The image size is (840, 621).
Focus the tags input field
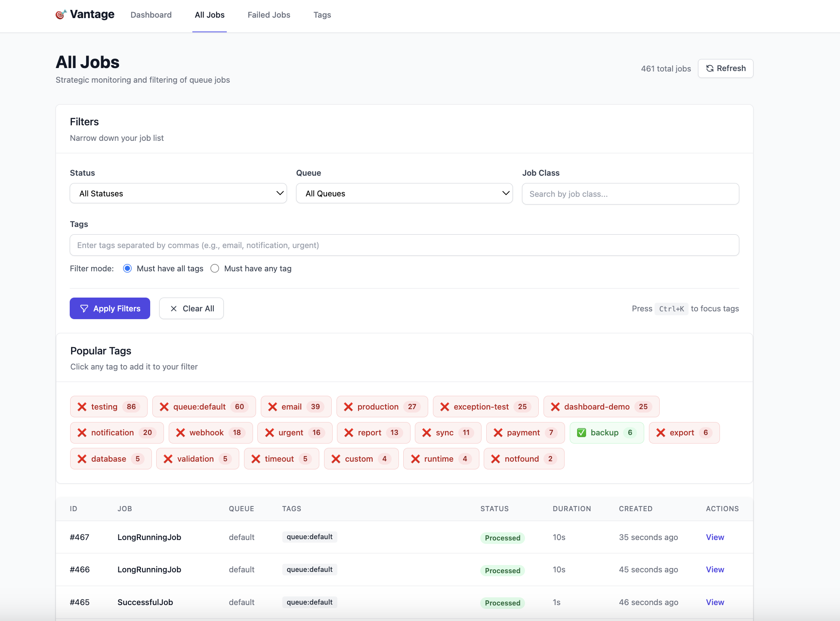pyautogui.click(x=404, y=245)
